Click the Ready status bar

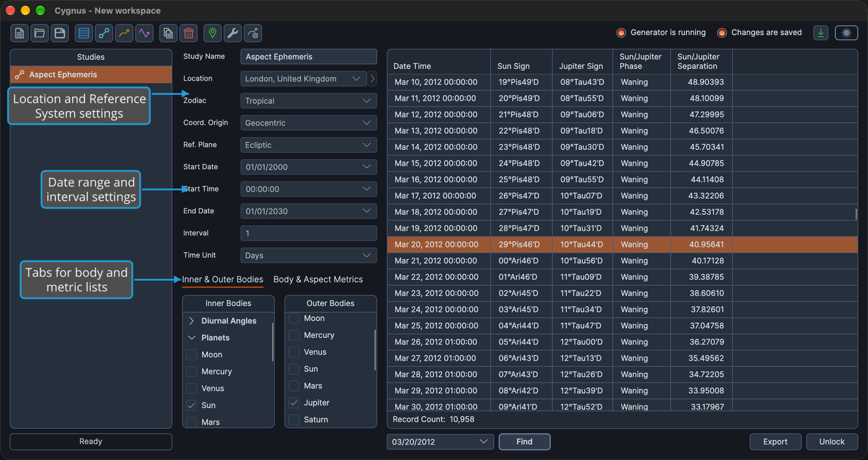tap(91, 442)
